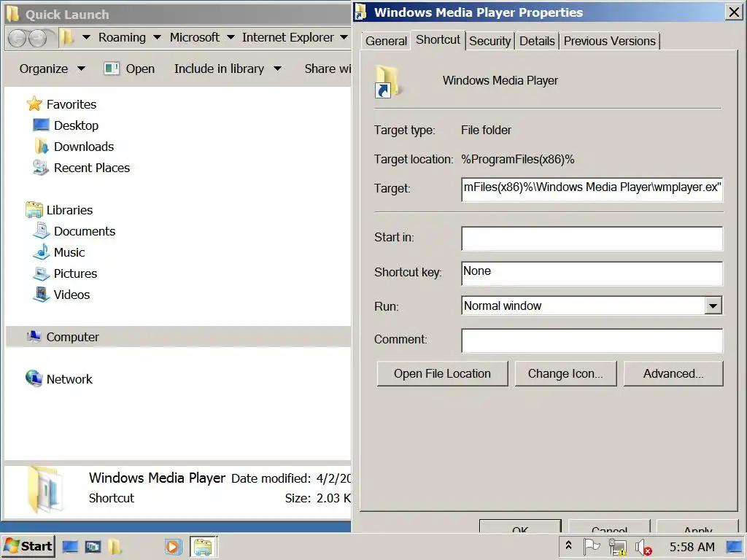
Task: Click the Open toolbar icon
Action: (112, 69)
